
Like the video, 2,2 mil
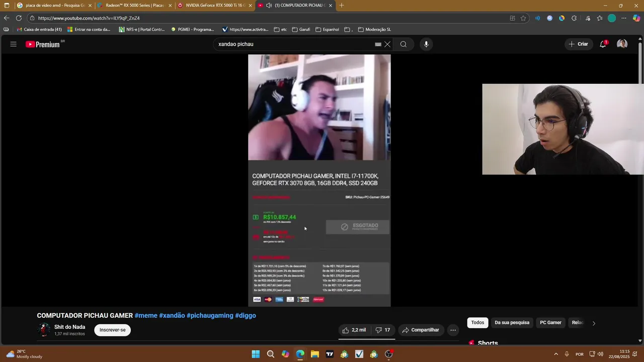(x=354, y=330)
